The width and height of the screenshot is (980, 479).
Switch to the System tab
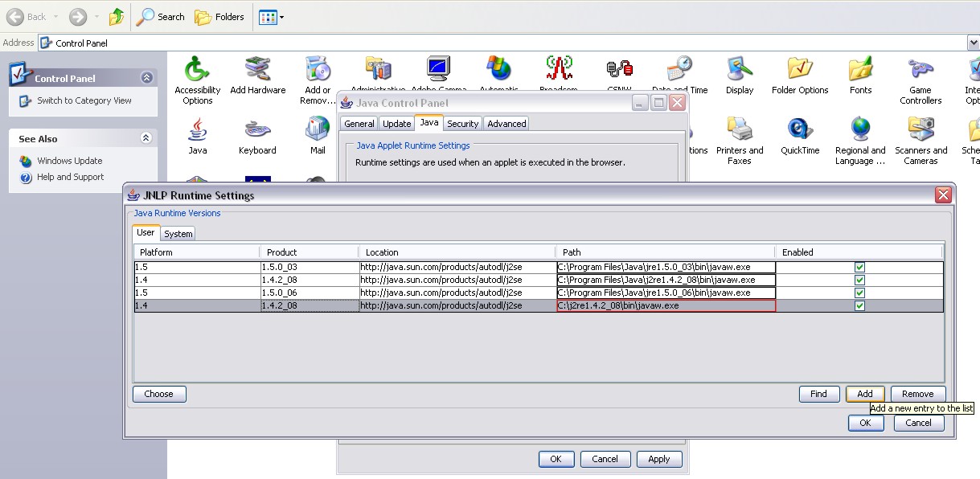[x=178, y=234]
